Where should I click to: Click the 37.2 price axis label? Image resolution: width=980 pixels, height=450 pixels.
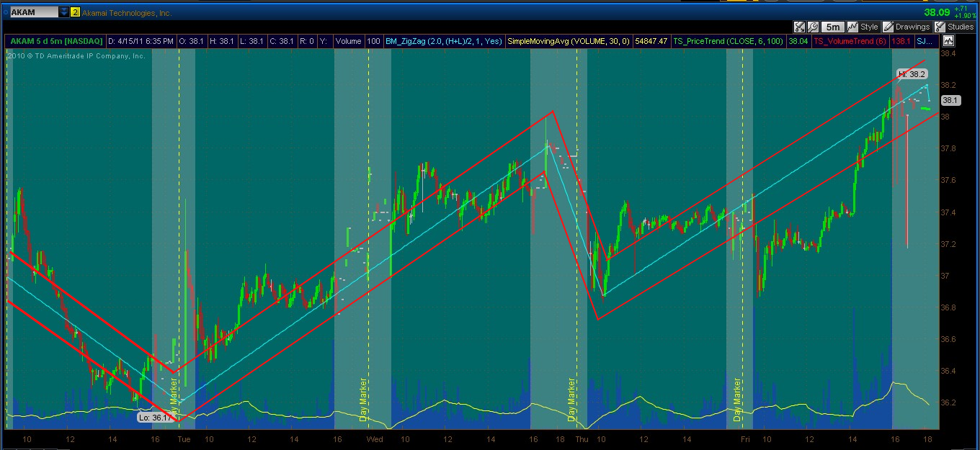(948, 244)
